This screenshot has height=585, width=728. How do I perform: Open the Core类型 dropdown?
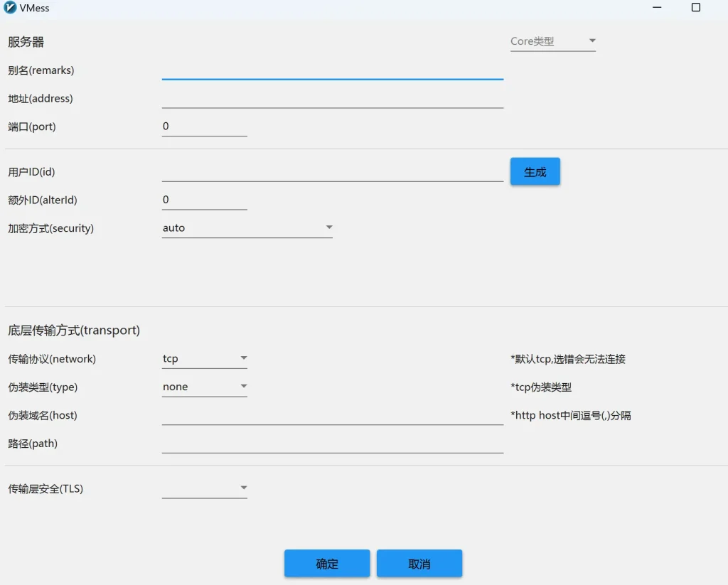pos(547,41)
